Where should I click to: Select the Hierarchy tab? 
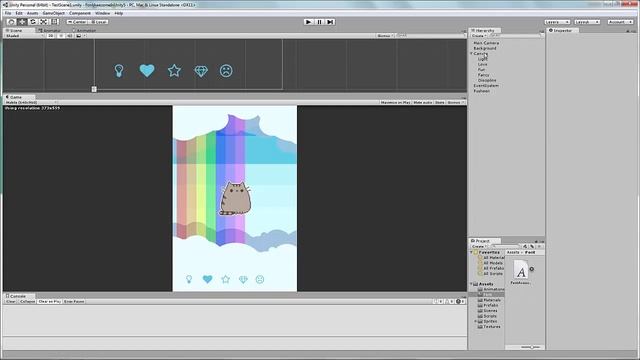click(x=485, y=31)
